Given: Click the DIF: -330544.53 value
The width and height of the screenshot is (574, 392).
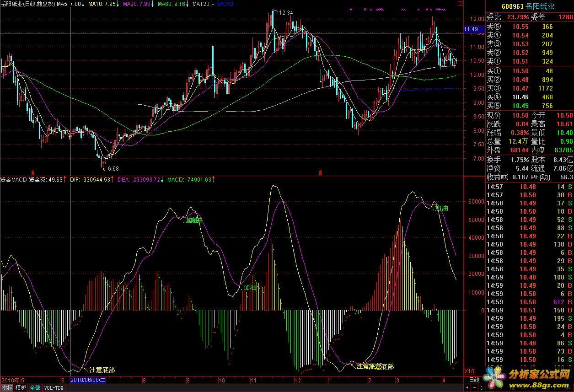Looking at the screenshot, I should tap(90, 180).
